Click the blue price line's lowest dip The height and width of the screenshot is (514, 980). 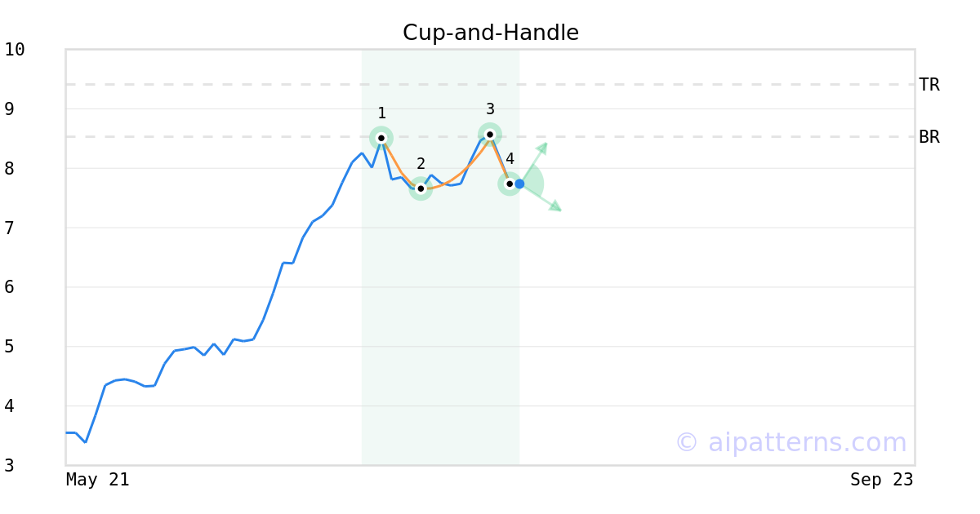coord(86,442)
